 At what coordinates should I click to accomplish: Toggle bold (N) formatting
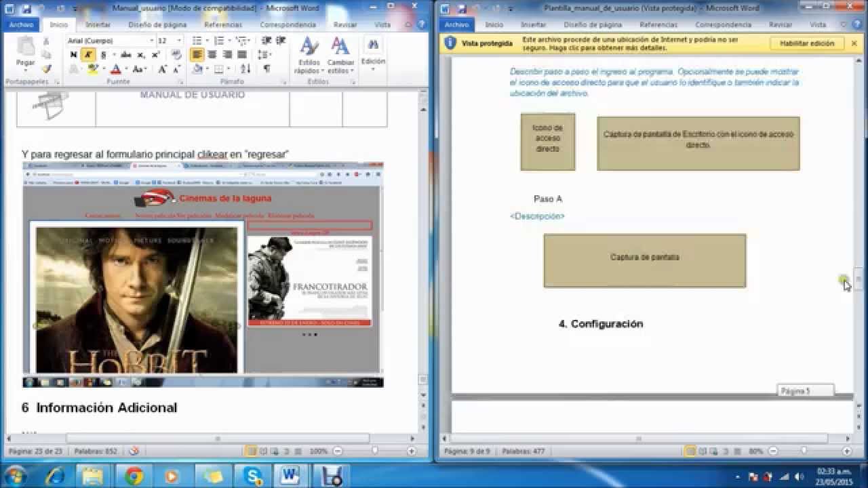[73, 55]
